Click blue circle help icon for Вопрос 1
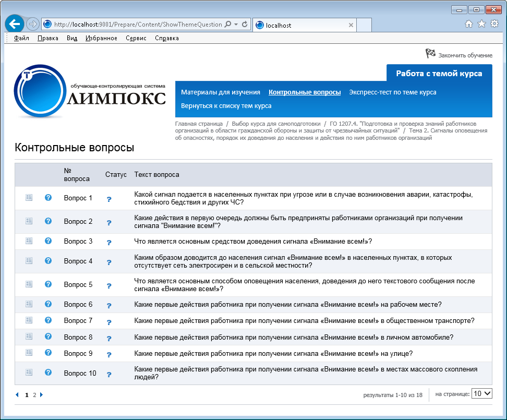The width and height of the screenshot is (507, 420). [48, 197]
